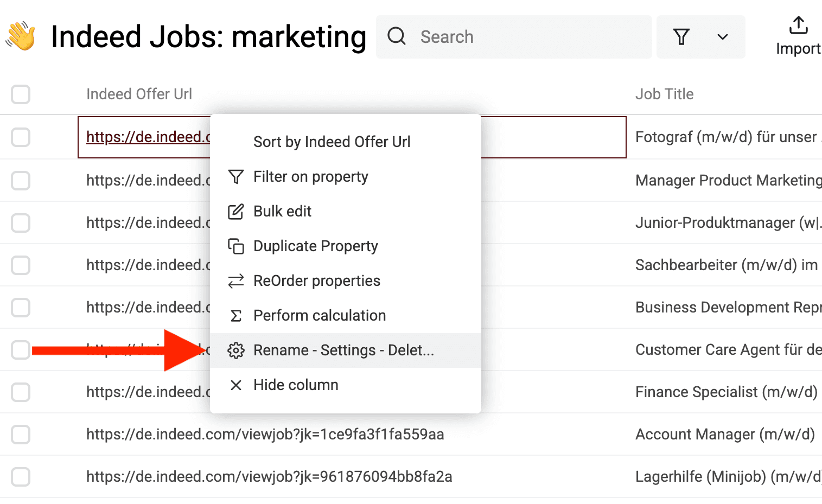The width and height of the screenshot is (822, 504).
Task: Click the Import upload icon
Action: point(798,24)
